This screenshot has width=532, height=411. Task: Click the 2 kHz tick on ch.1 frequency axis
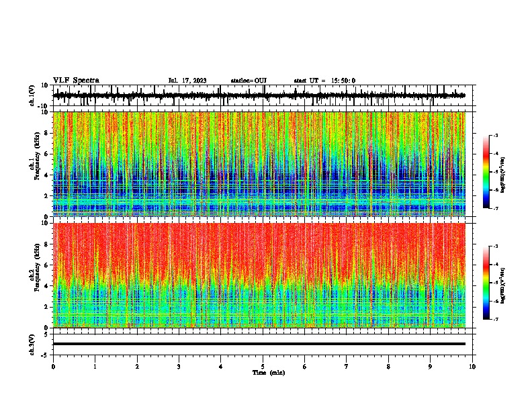(46, 195)
